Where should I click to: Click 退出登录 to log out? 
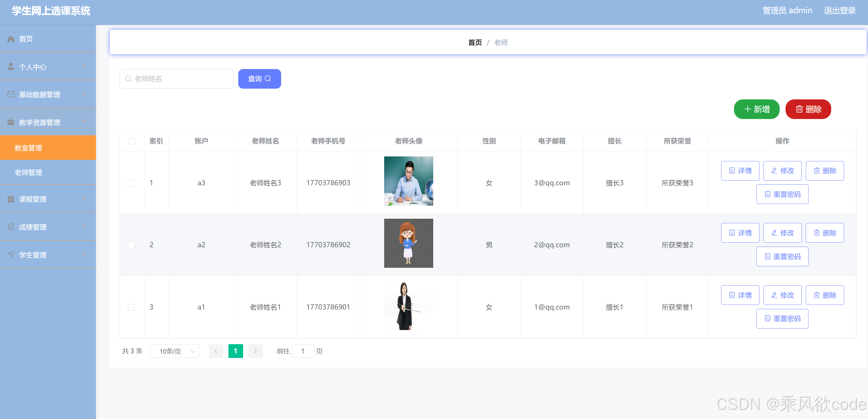click(840, 10)
